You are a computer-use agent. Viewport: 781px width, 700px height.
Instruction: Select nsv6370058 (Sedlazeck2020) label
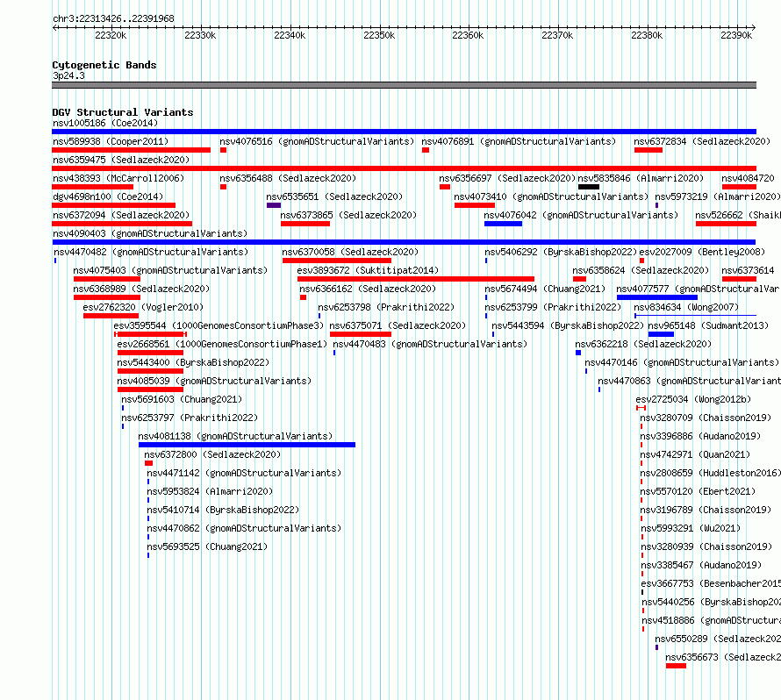coord(350,252)
